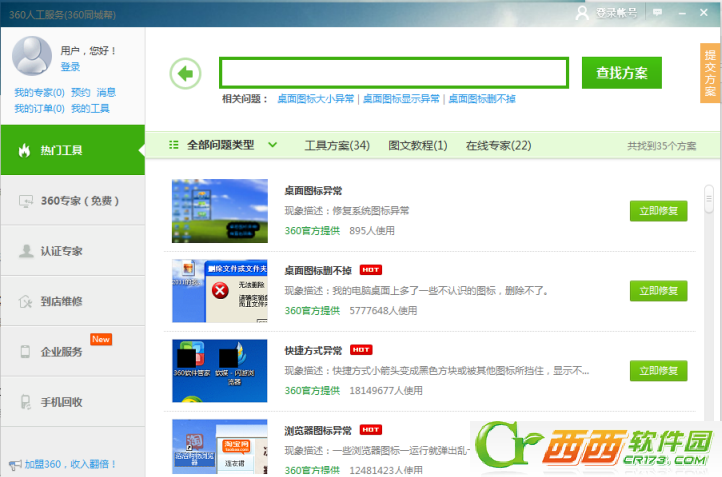Click the 登录帐号 link in title bar
Viewport: 722px width, 477px height.
tap(608, 13)
